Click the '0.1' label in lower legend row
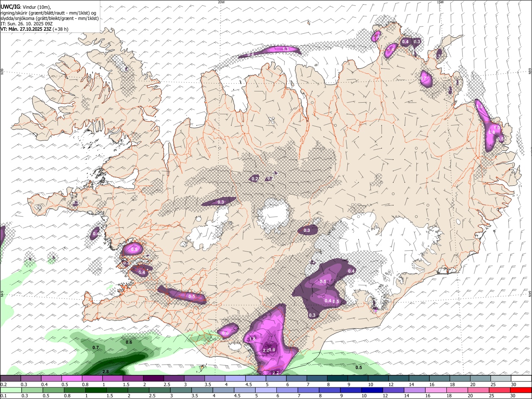This screenshot has width=532, height=399. click(x=3, y=396)
